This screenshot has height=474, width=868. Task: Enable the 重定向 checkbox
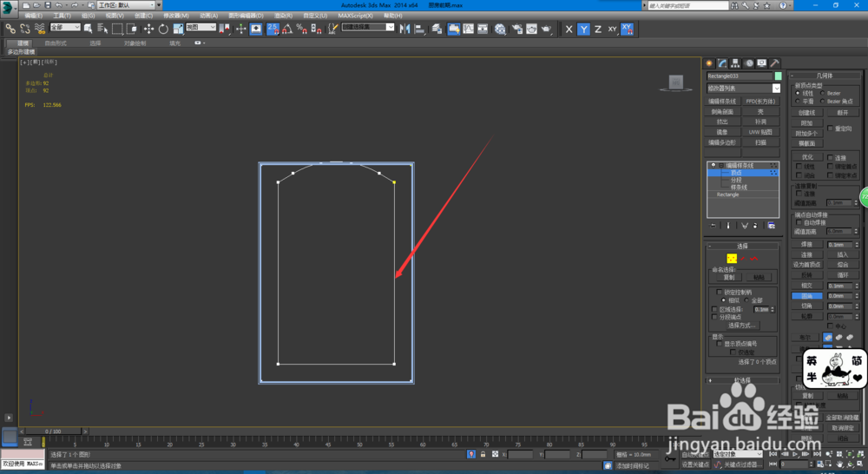(x=830, y=128)
